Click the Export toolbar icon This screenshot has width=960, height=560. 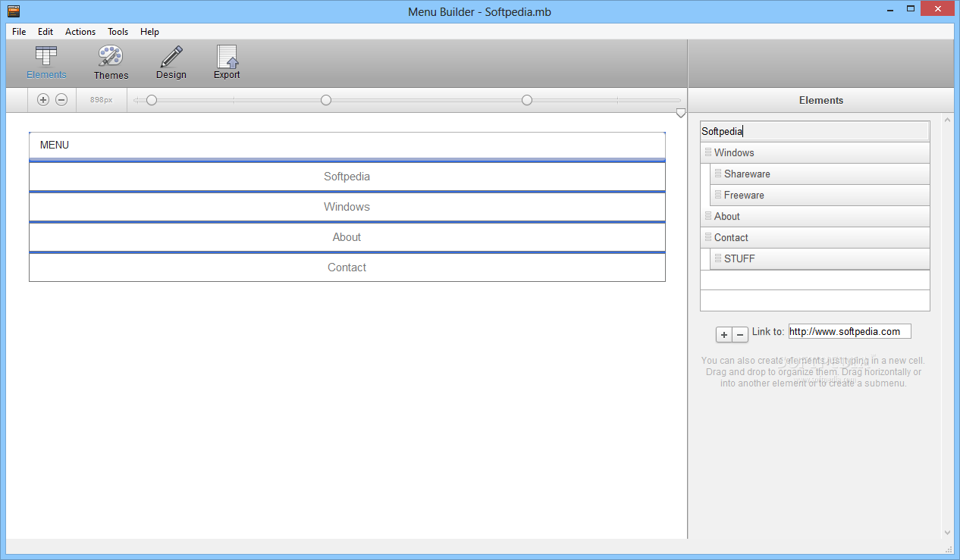227,63
